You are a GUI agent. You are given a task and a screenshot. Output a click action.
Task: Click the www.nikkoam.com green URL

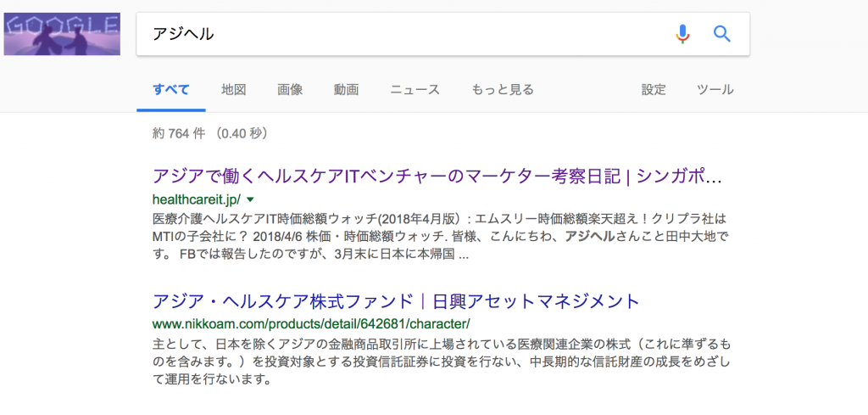tap(311, 323)
